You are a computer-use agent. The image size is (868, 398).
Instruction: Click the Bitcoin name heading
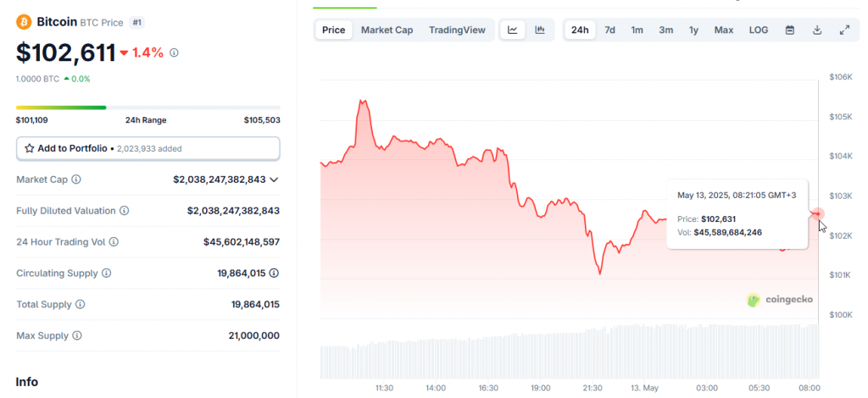[57, 22]
